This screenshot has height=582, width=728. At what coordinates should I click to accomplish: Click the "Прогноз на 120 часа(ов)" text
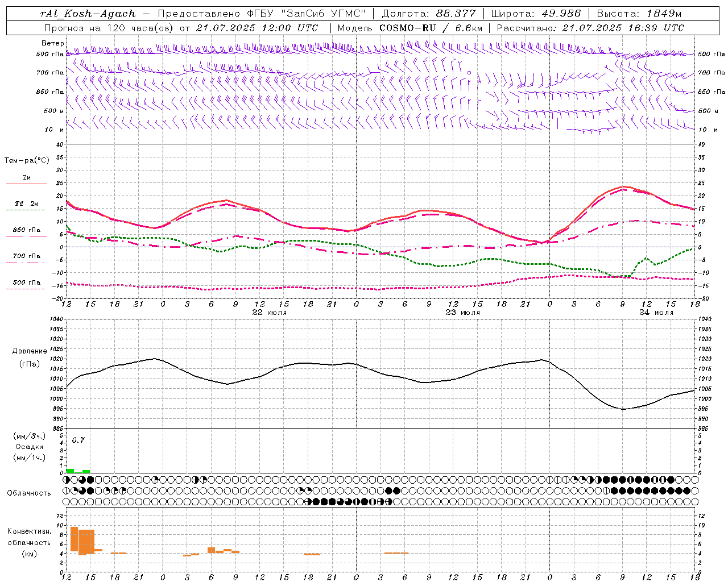(109, 28)
